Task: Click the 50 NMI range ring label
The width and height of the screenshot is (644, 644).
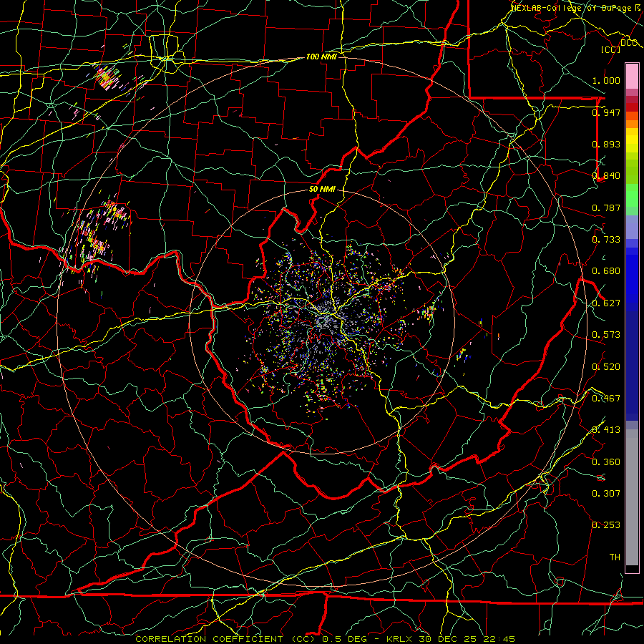Action: point(322,189)
